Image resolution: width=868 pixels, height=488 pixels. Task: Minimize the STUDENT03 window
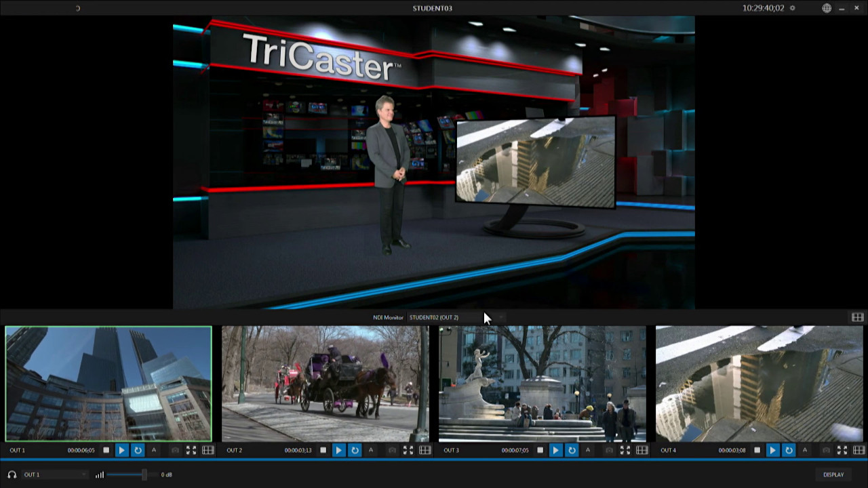point(842,8)
